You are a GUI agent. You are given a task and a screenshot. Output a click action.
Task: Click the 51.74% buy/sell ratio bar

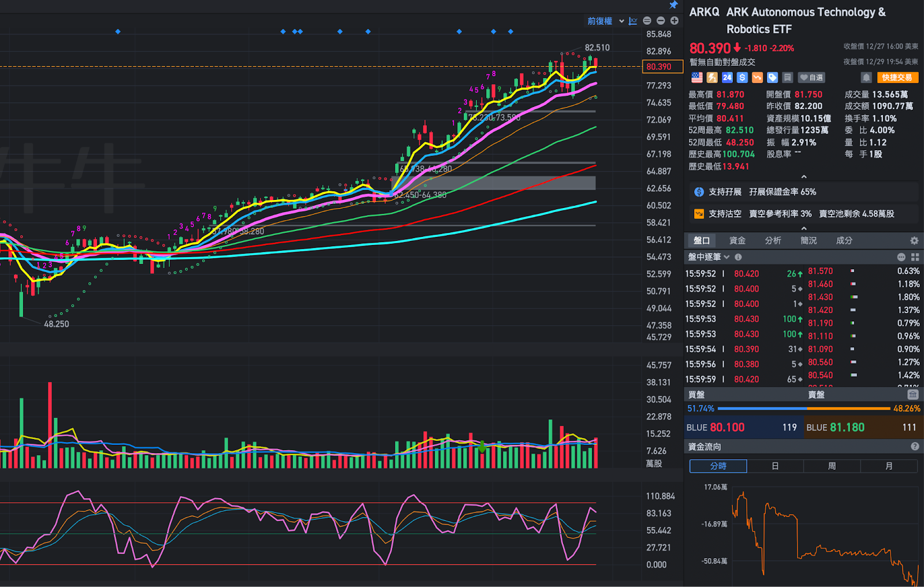click(x=803, y=408)
